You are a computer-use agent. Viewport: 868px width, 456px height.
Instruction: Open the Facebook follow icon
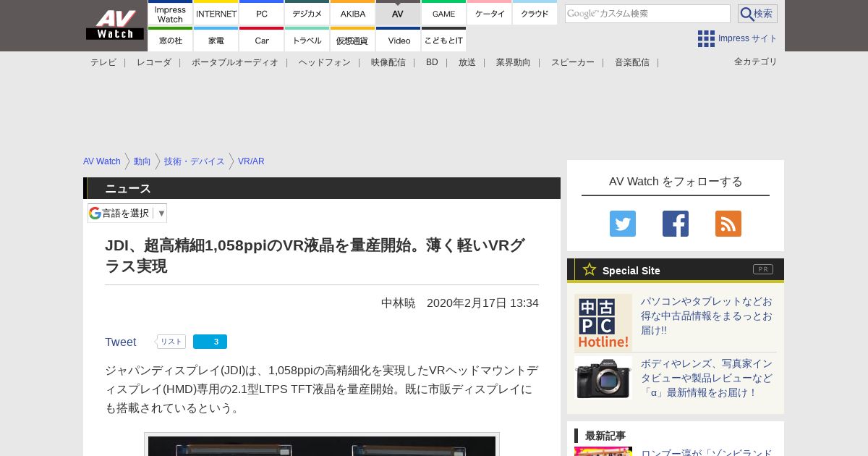click(676, 224)
